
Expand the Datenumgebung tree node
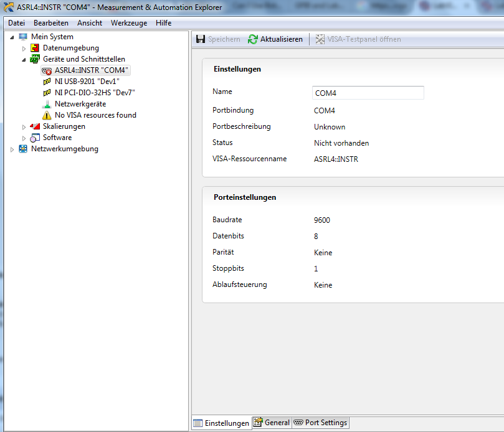pyautogui.click(x=24, y=49)
